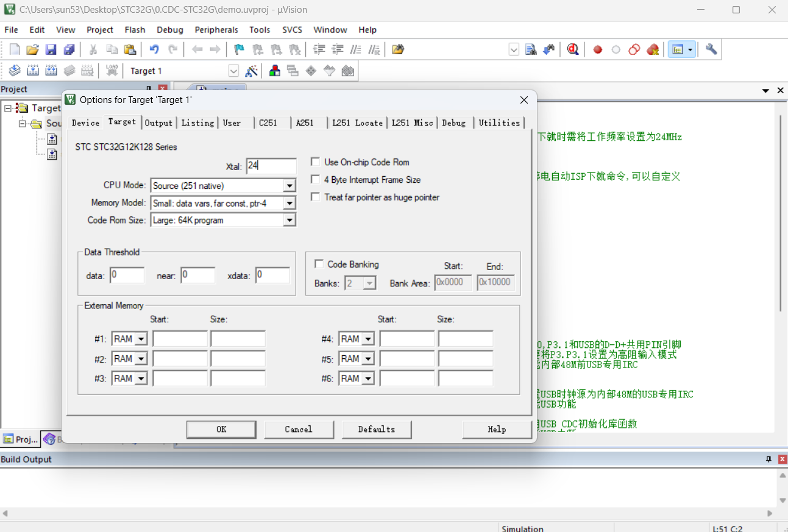Image resolution: width=788 pixels, height=532 pixels.
Task: Click the Save file toolbar icon
Action: (x=51, y=50)
